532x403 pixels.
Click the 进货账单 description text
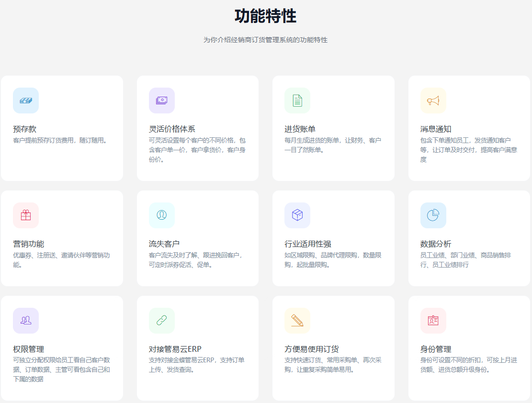coord(333,145)
